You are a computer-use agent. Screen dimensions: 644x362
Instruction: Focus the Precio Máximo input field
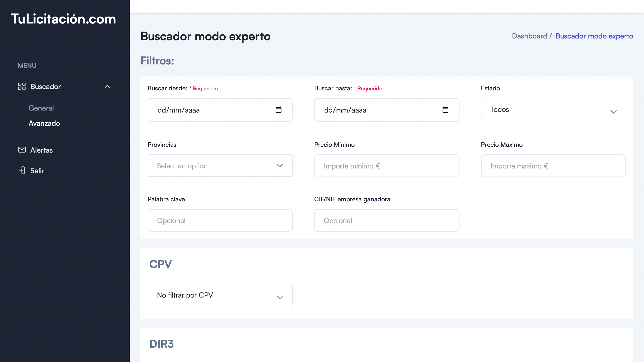[553, 166]
